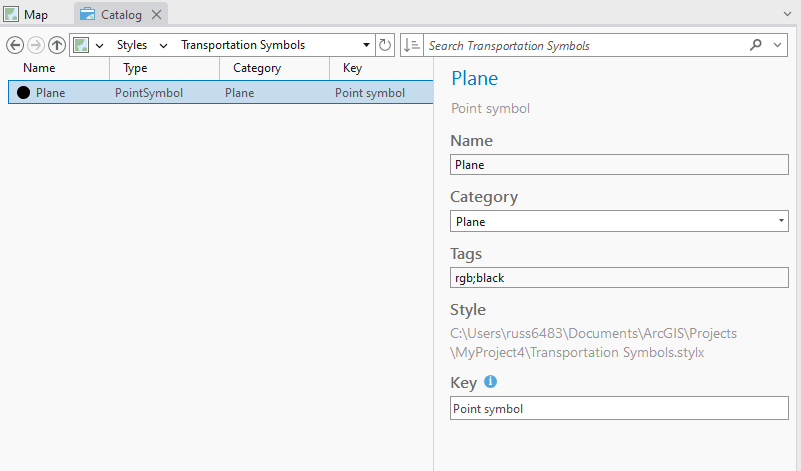801x471 pixels.
Task: Open the Sort options icon
Action: coord(411,46)
